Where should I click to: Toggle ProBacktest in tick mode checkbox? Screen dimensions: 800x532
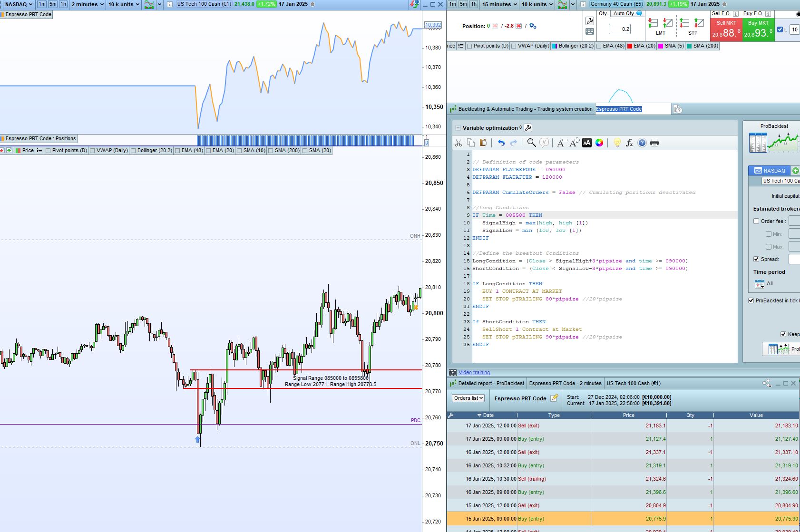click(x=751, y=300)
